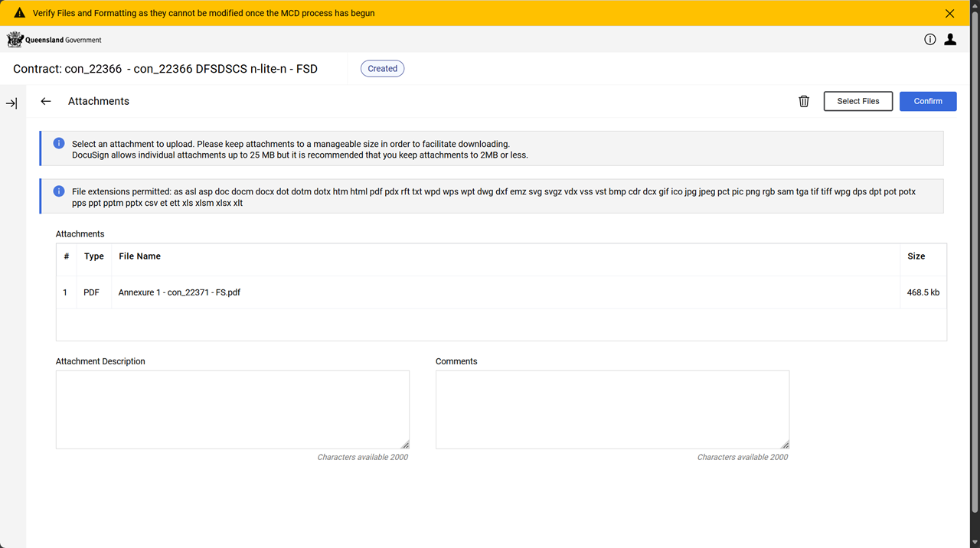This screenshot has height=548, width=980.
Task: Click the File Name column header
Action: coord(139,256)
